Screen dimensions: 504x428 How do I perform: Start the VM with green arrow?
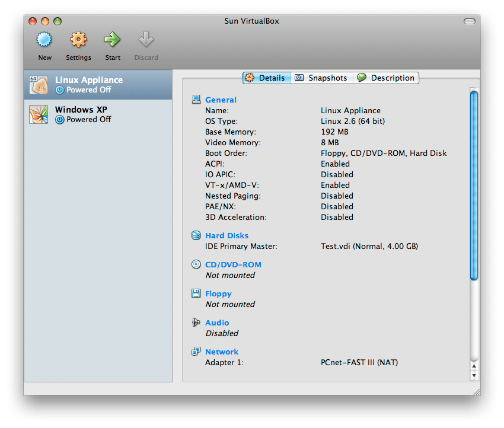point(112,40)
